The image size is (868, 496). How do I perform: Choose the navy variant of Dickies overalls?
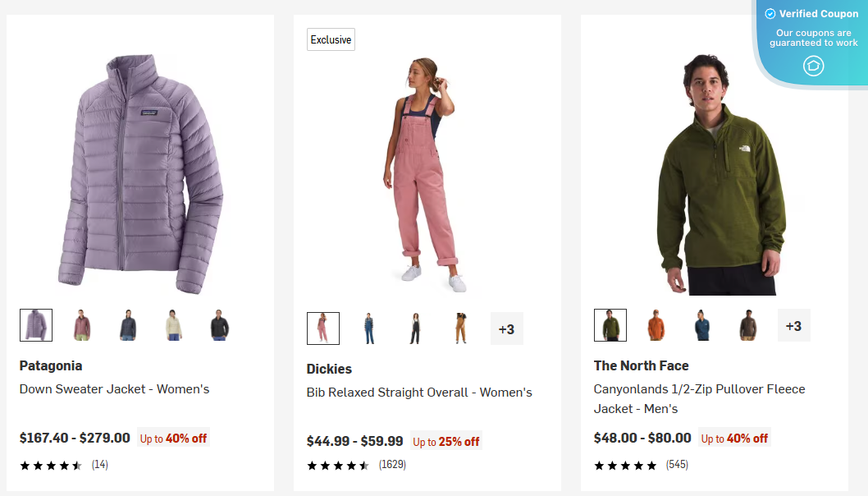coord(369,327)
